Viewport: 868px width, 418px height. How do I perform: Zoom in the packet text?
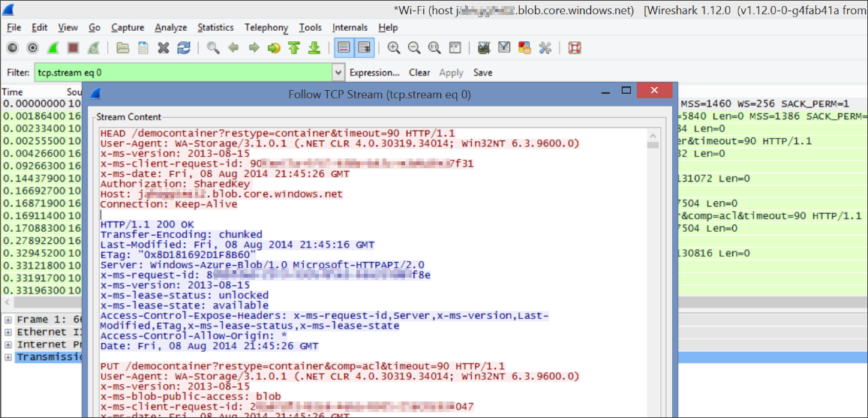point(394,48)
